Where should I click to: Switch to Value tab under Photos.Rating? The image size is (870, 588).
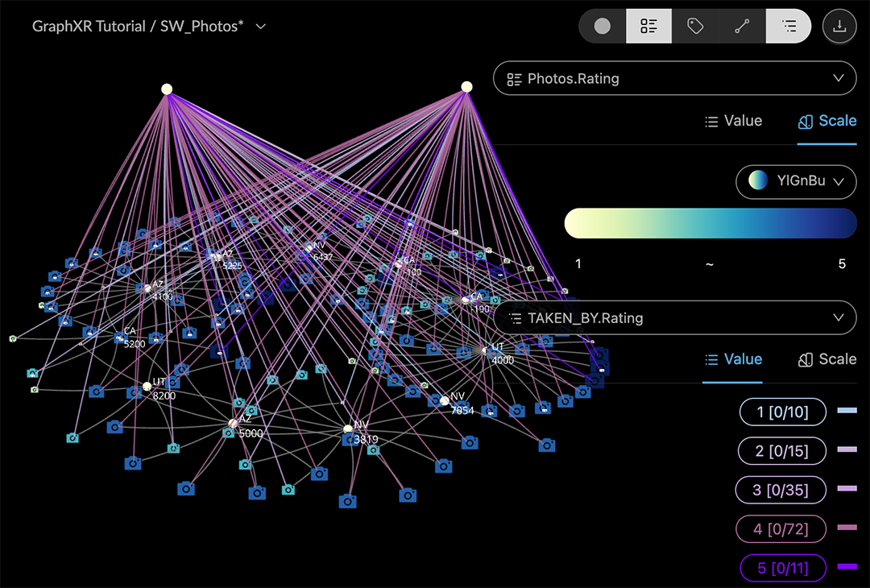pos(732,121)
